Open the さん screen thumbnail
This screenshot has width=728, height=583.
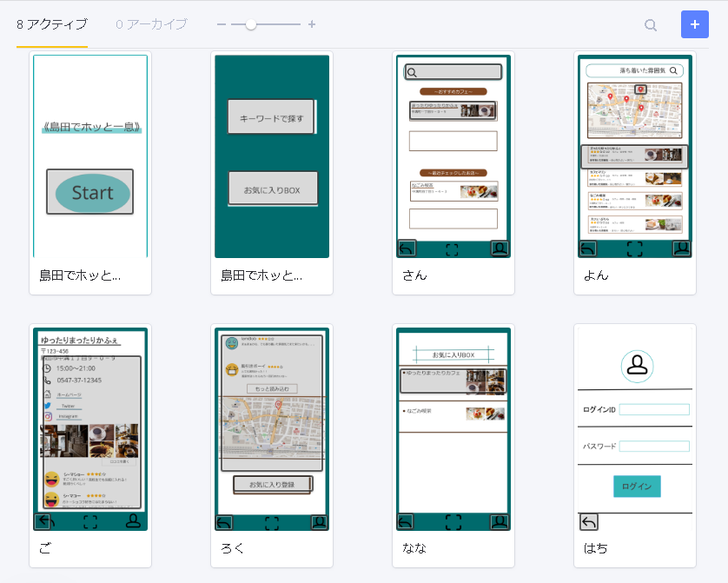pos(453,173)
